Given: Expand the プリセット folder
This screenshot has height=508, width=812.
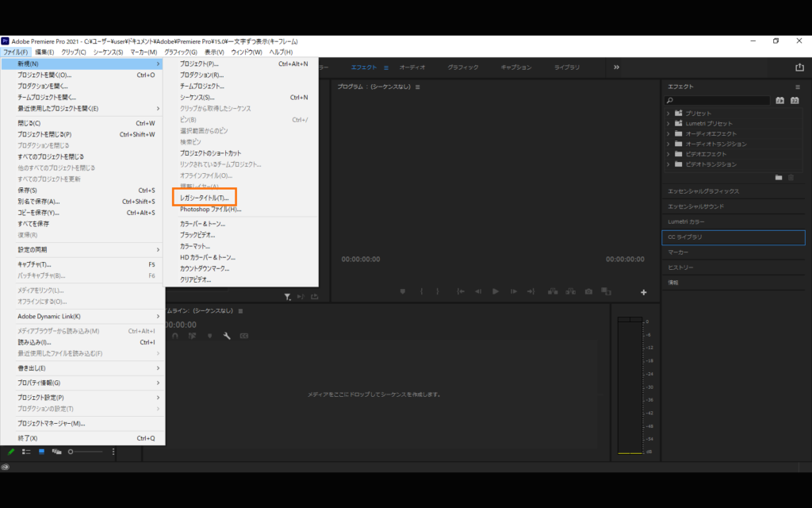Looking at the screenshot, I should point(668,113).
